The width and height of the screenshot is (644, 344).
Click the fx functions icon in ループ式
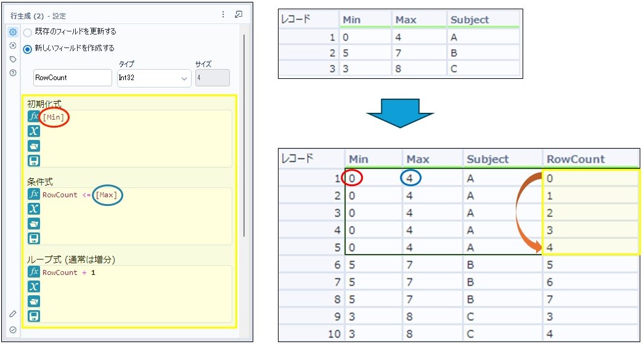pyautogui.click(x=34, y=272)
